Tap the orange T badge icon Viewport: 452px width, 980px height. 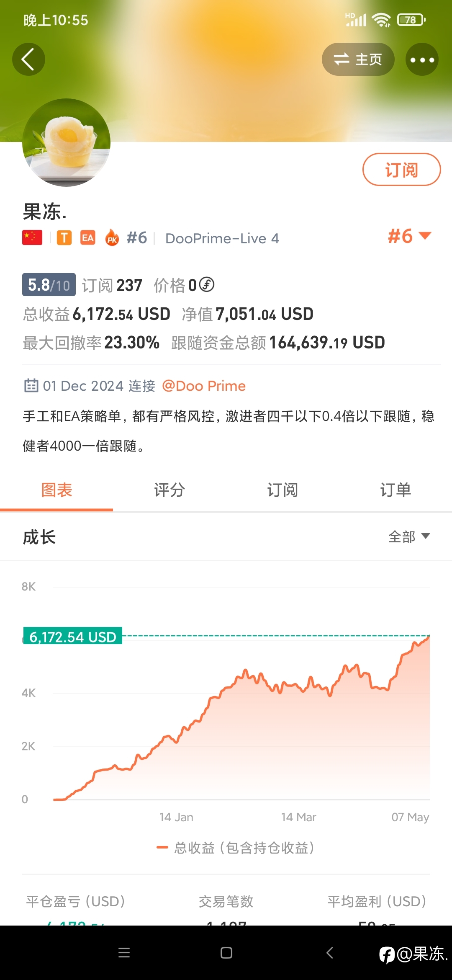(64, 237)
